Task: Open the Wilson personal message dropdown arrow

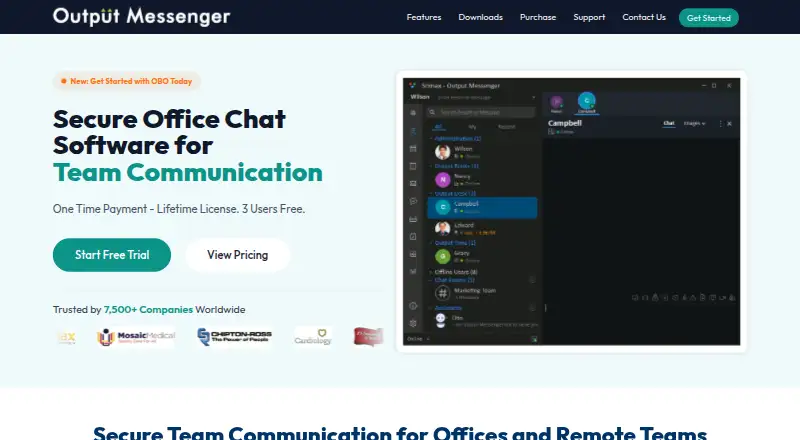Action: [x=534, y=97]
